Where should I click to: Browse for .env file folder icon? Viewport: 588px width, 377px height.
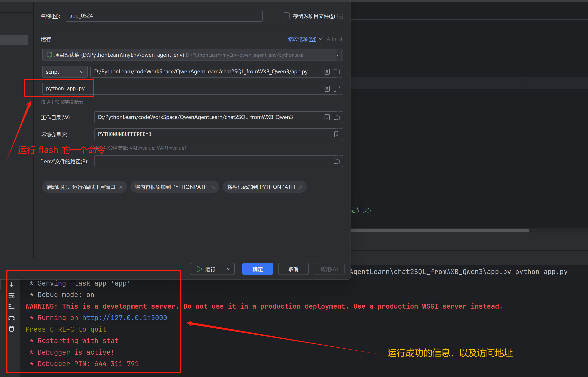(x=337, y=161)
